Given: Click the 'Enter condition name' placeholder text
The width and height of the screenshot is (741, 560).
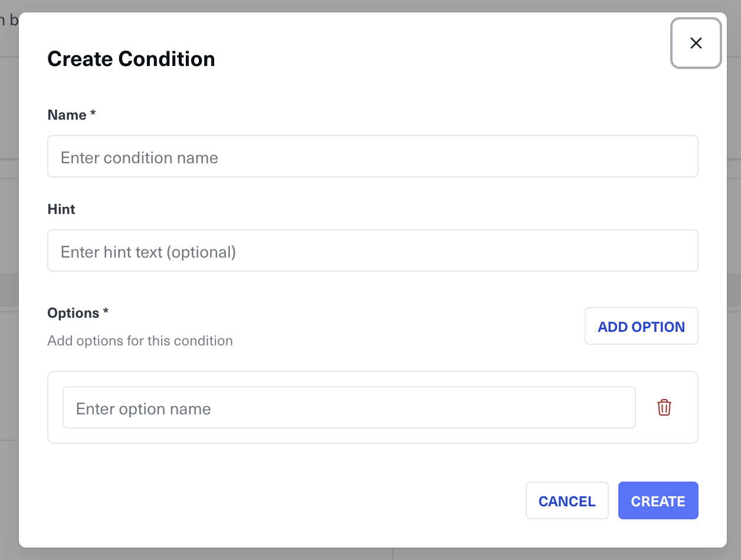Looking at the screenshot, I should tap(139, 158).
